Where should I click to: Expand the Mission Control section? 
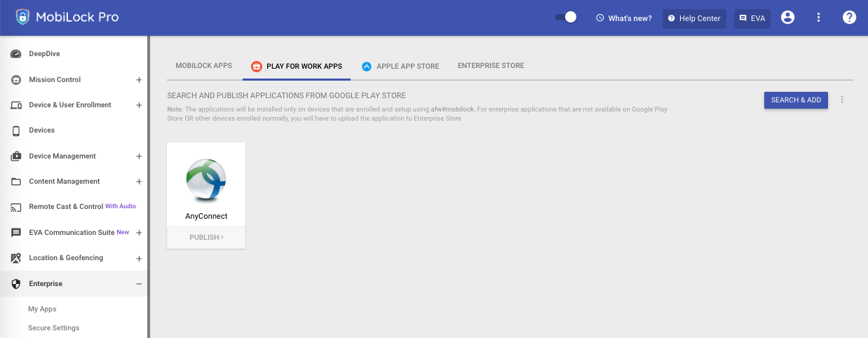(x=139, y=80)
